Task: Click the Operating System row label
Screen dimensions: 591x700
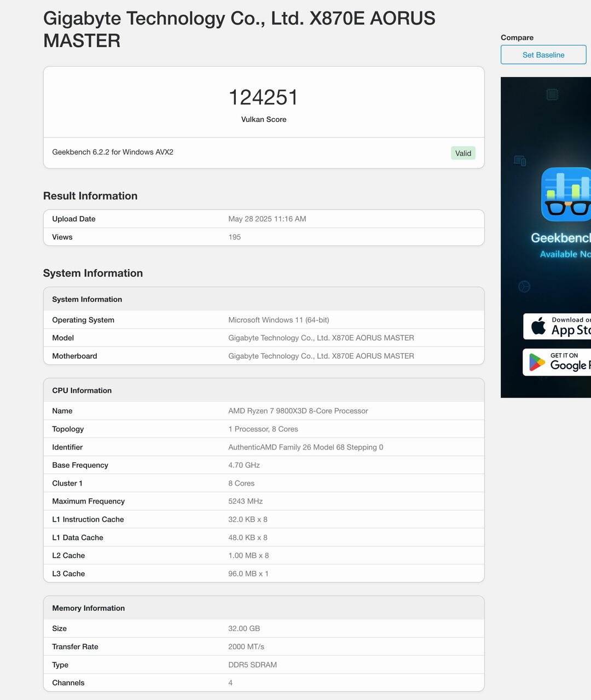Action: point(83,320)
